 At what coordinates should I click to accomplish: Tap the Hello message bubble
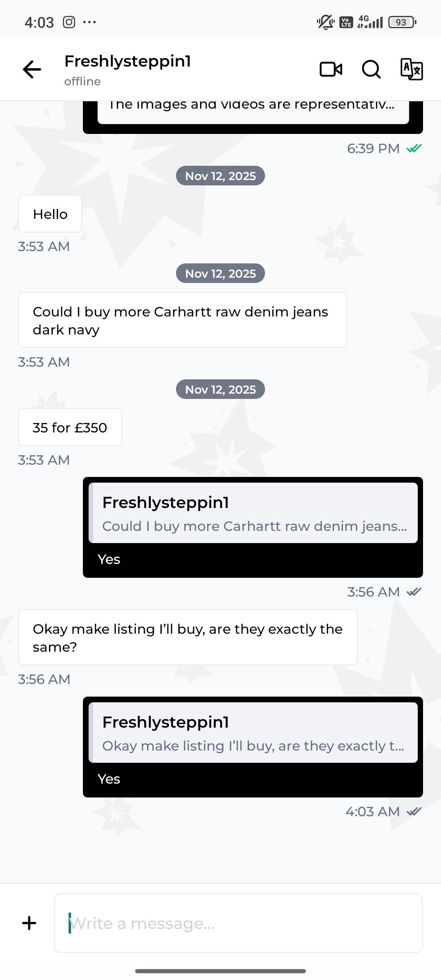[50, 214]
